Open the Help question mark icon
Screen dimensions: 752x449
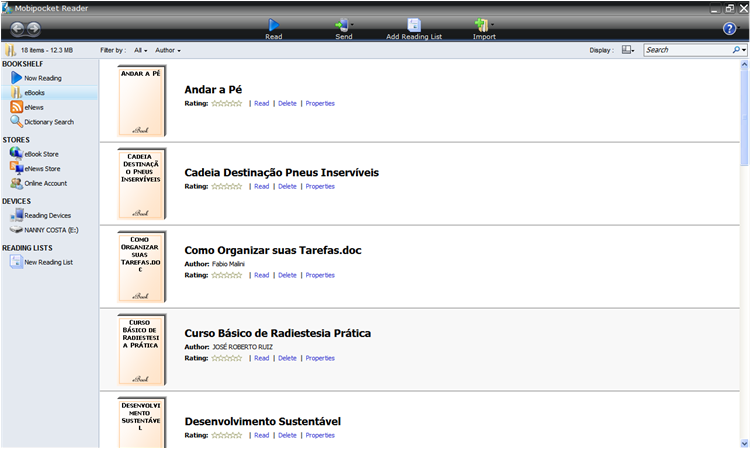tap(729, 29)
